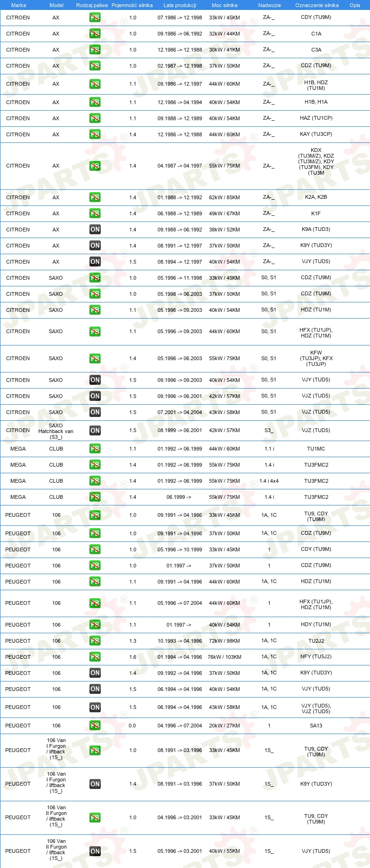Click the Rodzaj paliwa column header

[x=92, y=5]
